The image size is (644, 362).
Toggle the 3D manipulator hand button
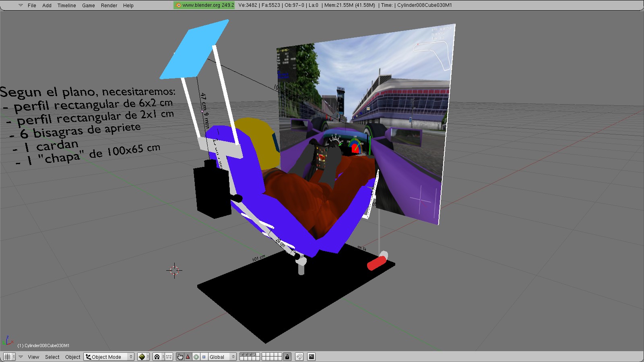tap(180, 357)
